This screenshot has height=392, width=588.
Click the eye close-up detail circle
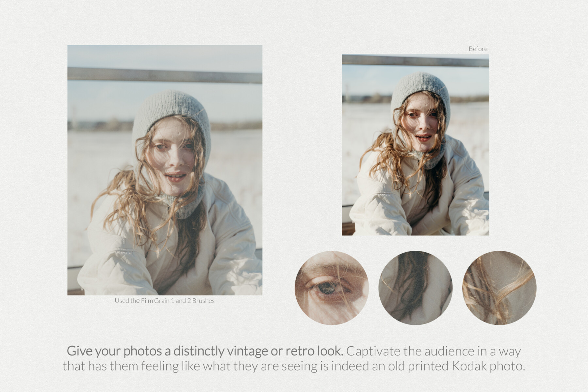[332, 289]
